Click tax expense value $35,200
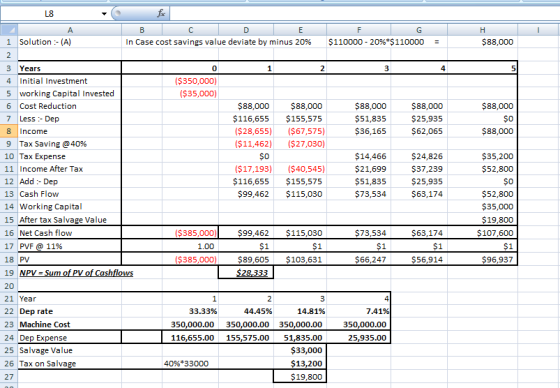560x388 pixels. [498, 156]
